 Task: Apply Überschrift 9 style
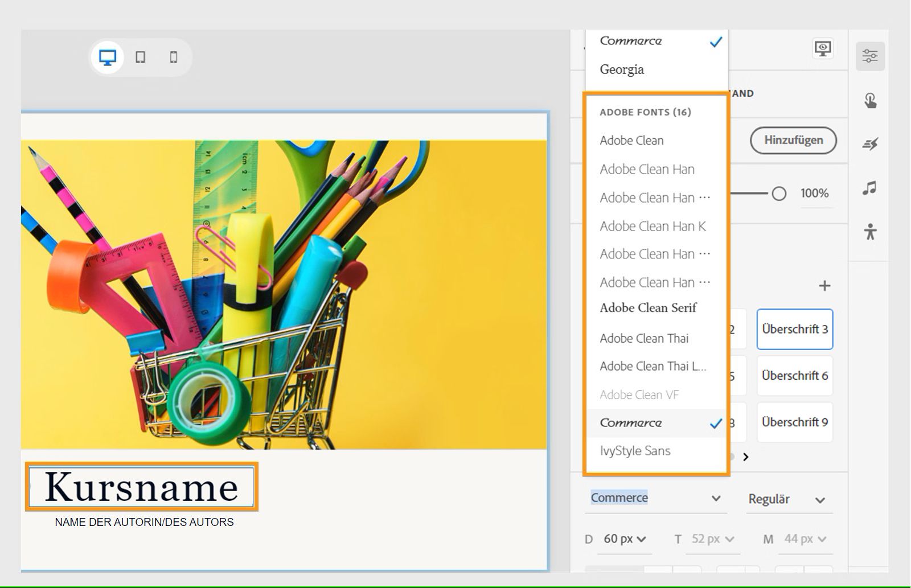click(x=795, y=422)
